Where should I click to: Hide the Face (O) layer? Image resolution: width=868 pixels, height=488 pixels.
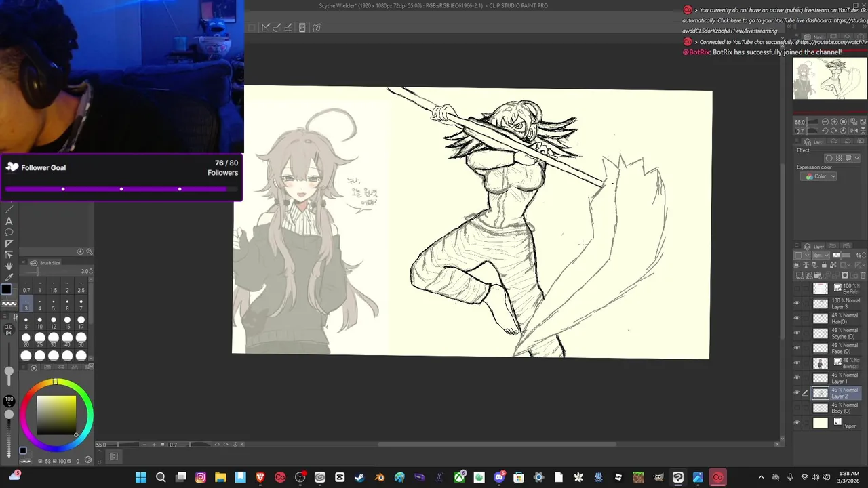[797, 348]
